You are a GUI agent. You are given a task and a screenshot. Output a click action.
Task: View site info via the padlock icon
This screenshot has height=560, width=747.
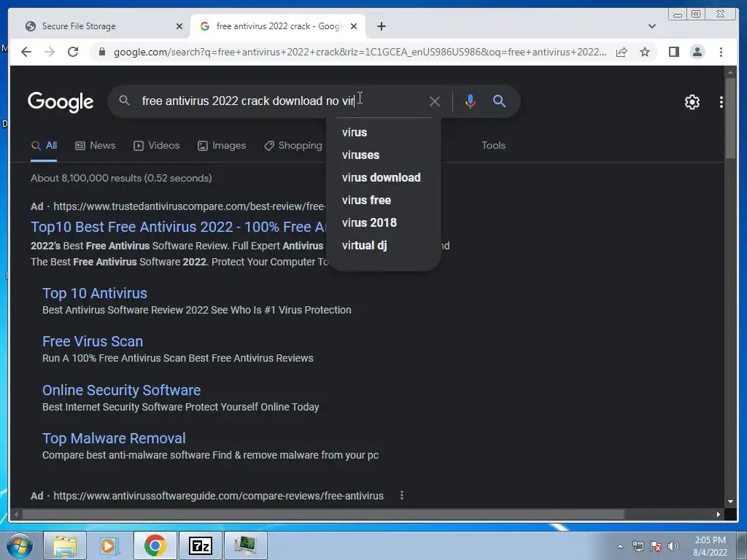pos(101,52)
